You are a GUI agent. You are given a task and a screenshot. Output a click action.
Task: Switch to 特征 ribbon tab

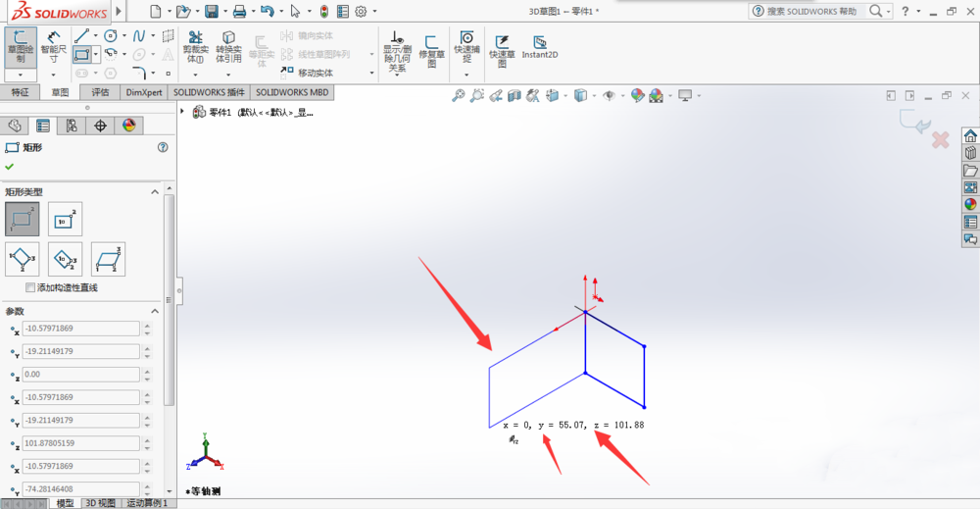(20, 92)
